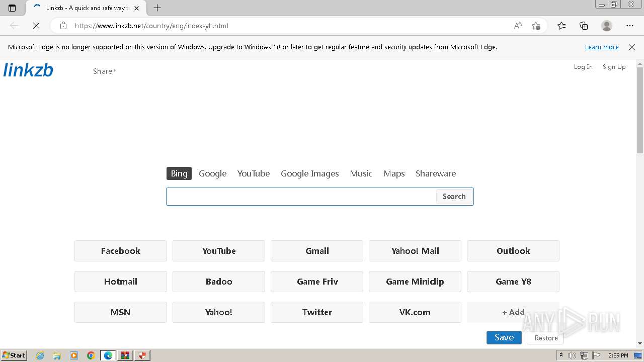Open the volume control in tray
The height and width of the screenshot is (362, 644).
(x=572, y=355)
